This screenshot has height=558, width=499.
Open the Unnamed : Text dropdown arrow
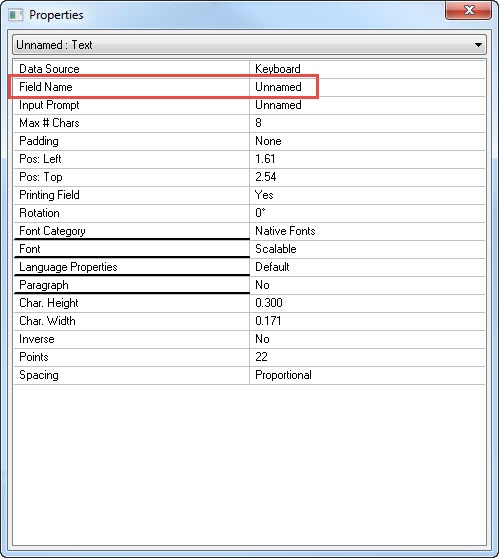478,45
